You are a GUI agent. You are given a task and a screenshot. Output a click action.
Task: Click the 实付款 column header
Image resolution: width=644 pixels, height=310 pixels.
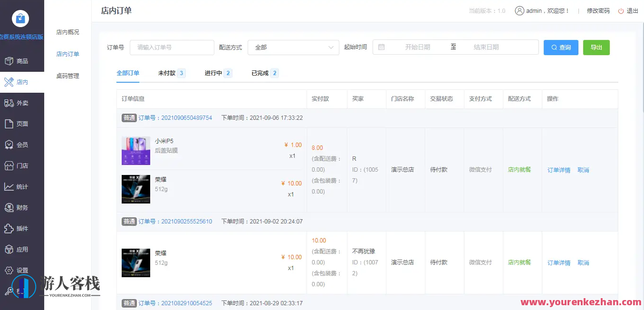[x=320, y=99]
